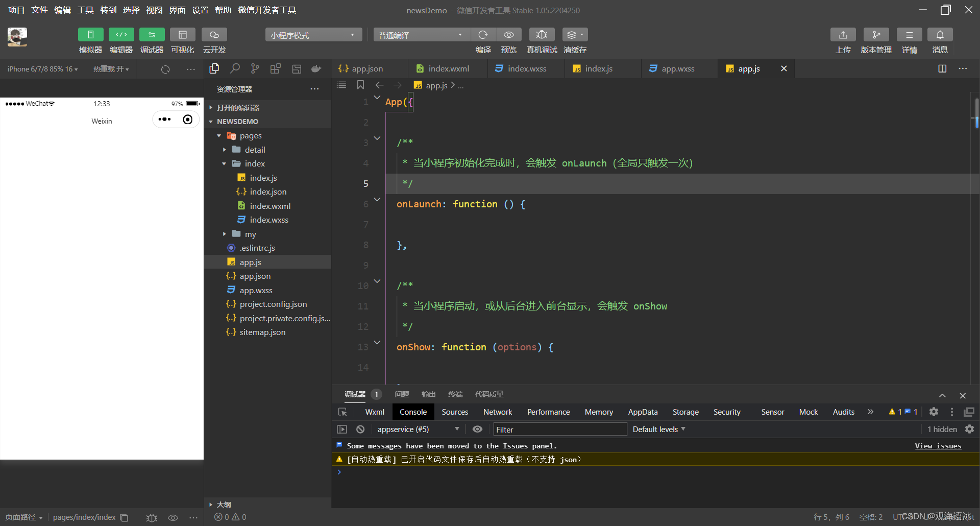Open the preview eye icon
The height and width of the screenshot is (526, 980).
pyautogui.click(x=509, y=35)
